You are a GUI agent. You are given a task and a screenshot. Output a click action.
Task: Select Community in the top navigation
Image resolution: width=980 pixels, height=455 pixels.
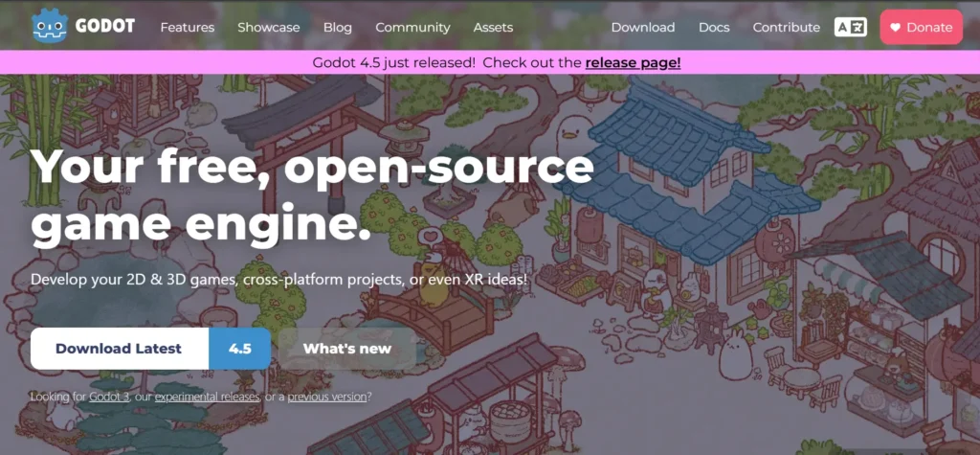412,28
